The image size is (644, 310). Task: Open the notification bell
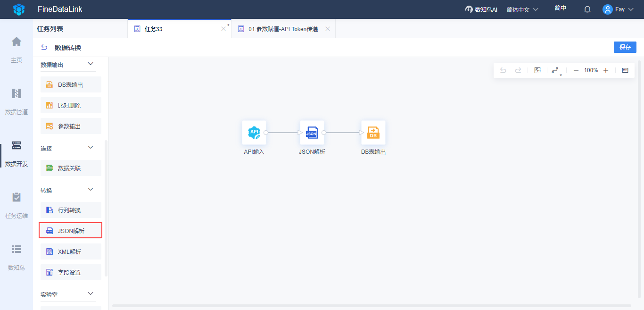[x=587, y=9]
